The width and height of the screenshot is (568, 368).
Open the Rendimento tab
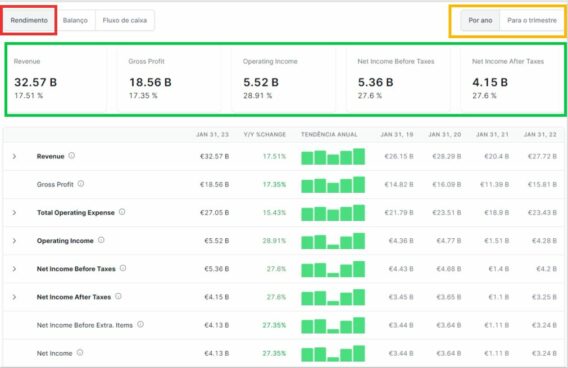[29, 20]
